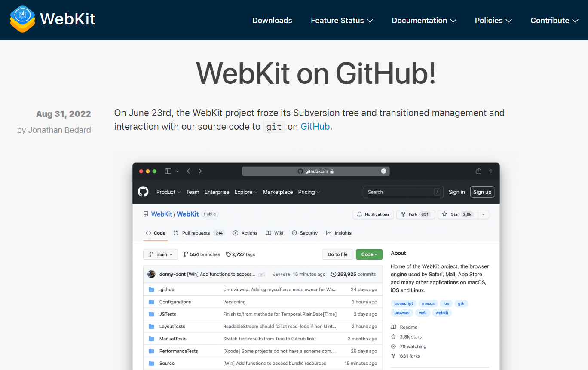The image size is (588, 370).
Task: Click the Sign up button
Action: (x=482, y=192)
